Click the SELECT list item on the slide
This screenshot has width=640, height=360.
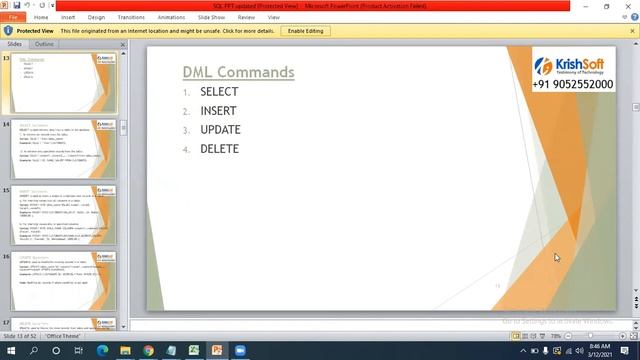219,92
